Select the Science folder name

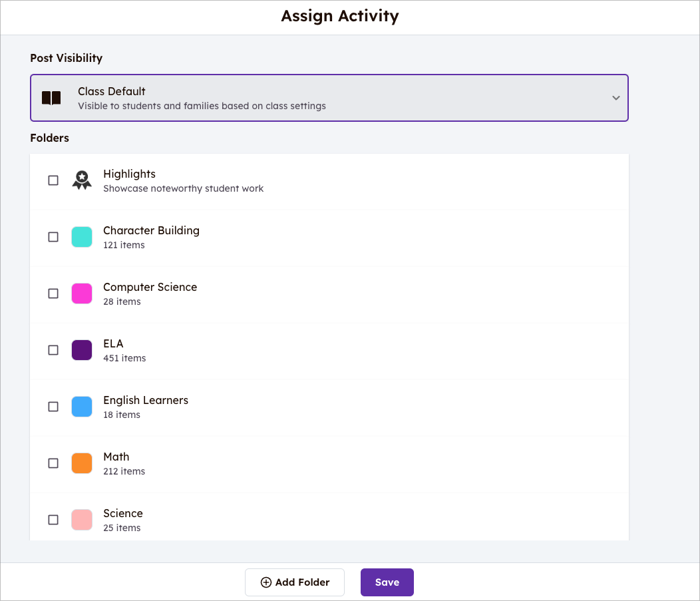point(123,513)
